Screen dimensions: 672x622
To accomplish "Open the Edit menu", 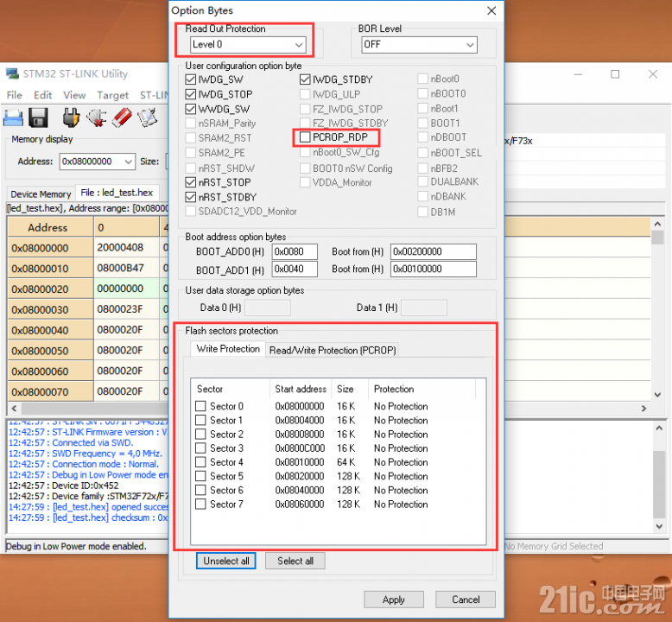I will click(x=43, y=95).
